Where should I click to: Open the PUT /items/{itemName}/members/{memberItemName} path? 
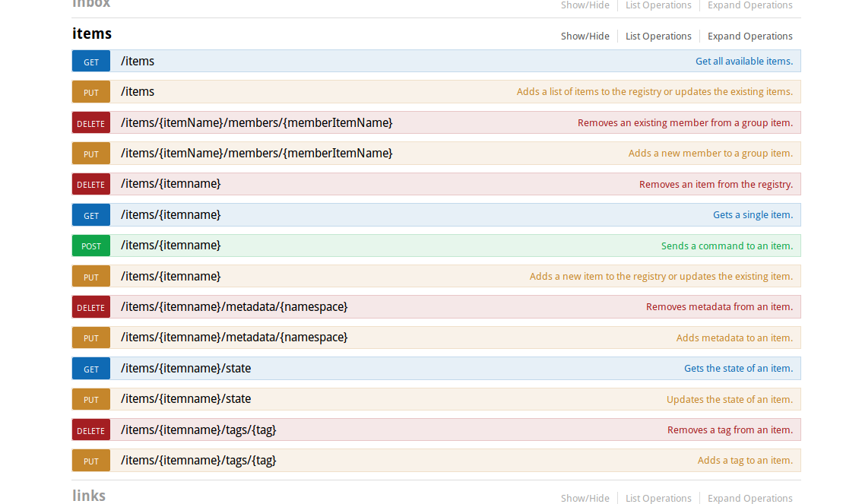pyautogui.click(x=256, y=153)
